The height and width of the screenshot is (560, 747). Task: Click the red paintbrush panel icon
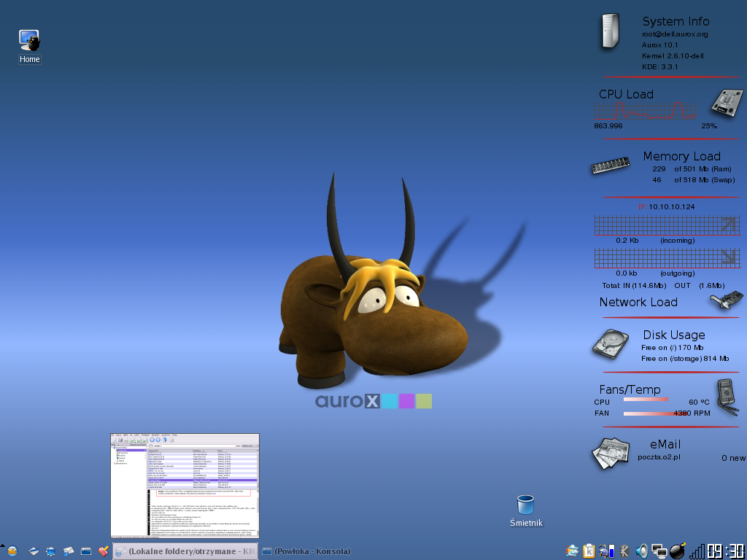[104, 551]
